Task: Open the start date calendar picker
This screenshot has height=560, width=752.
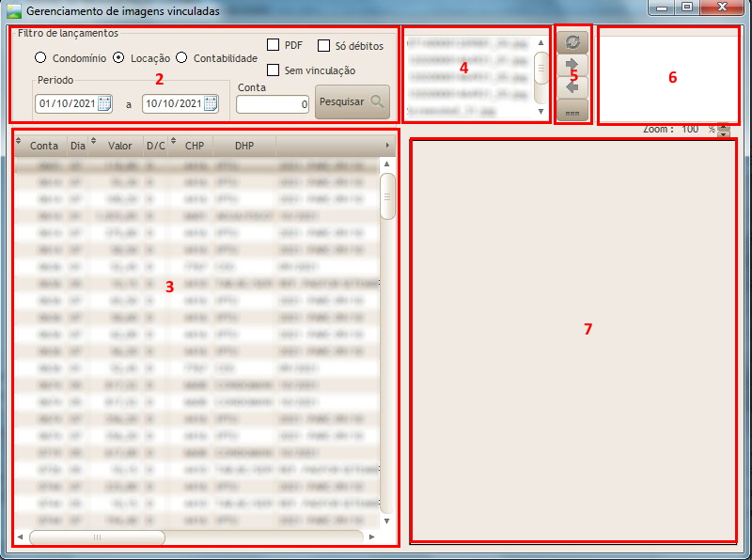Action: coord(104,103)
